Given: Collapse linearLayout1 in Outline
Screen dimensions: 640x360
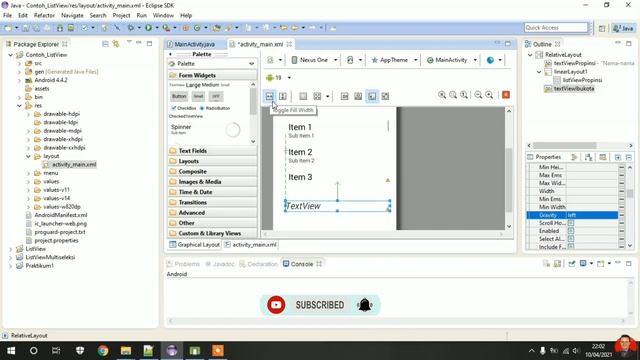Looking at the screenshot, I should point(539,72).
